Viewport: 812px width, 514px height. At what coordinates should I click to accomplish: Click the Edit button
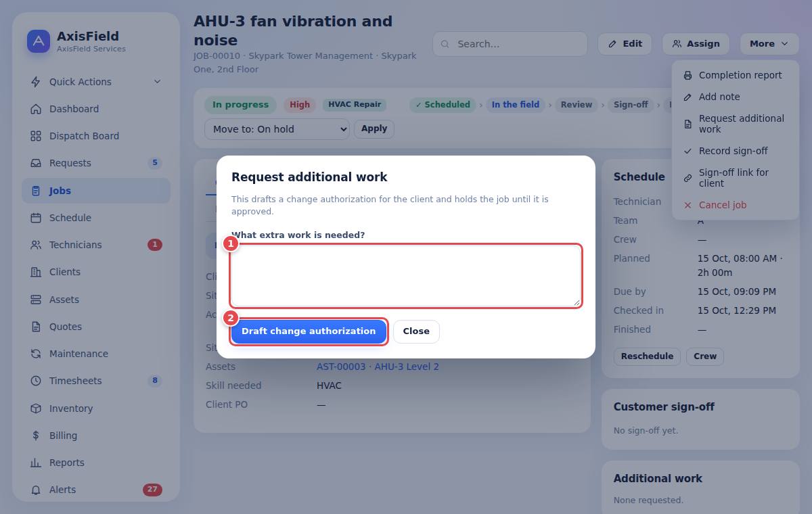[625, 44]
